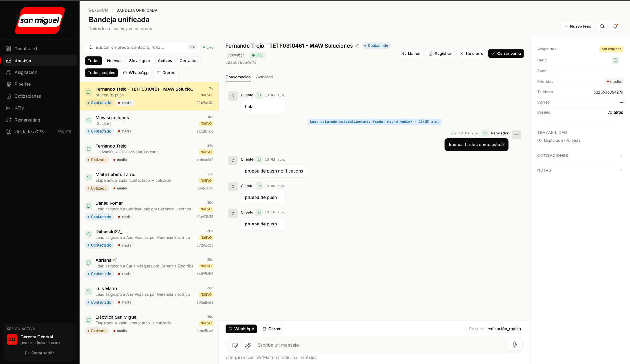Open Cotizaciones in the sidebar

(39, 96)
